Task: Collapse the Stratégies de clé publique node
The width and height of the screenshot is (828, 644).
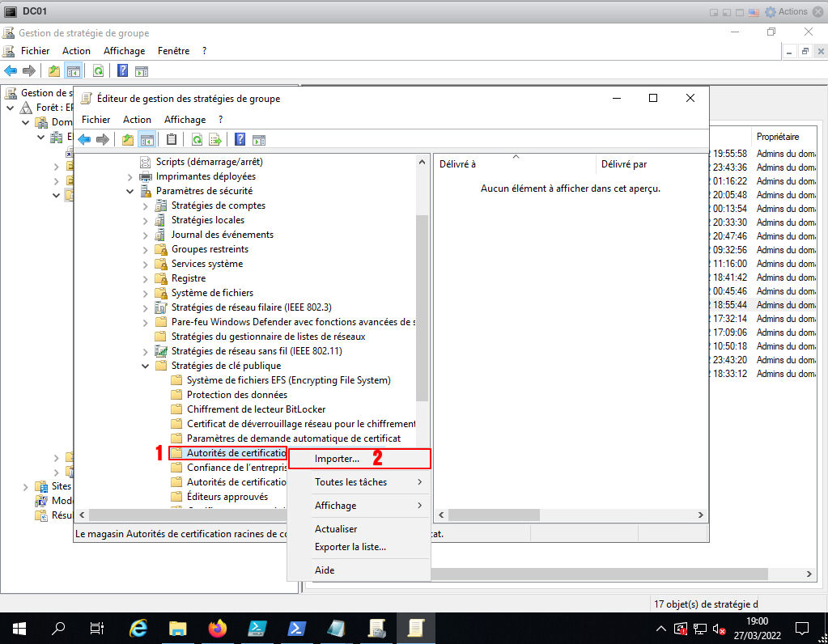Action: click(x=146, y=366)
